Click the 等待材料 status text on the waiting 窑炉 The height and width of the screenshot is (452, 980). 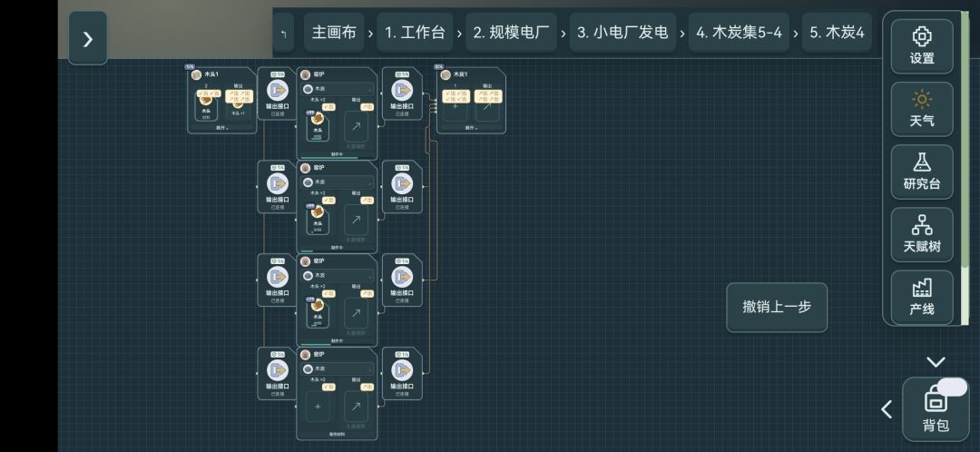coord(337,434)
